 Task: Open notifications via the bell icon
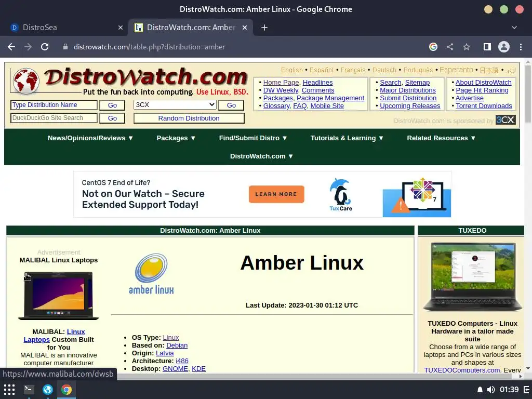[x=480, y=390]
